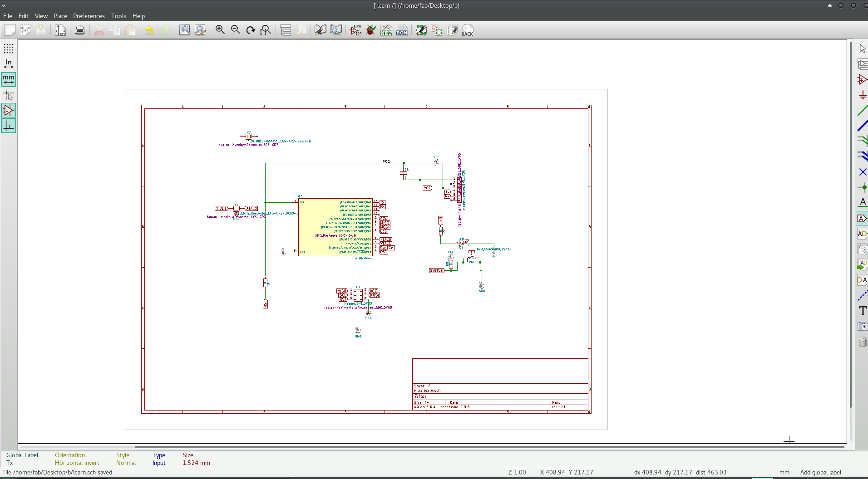Image resolution: width=868 pixels, height=479 pixels.
Task: Select the Delete item trash tool
Action: [x=862, y=342]
